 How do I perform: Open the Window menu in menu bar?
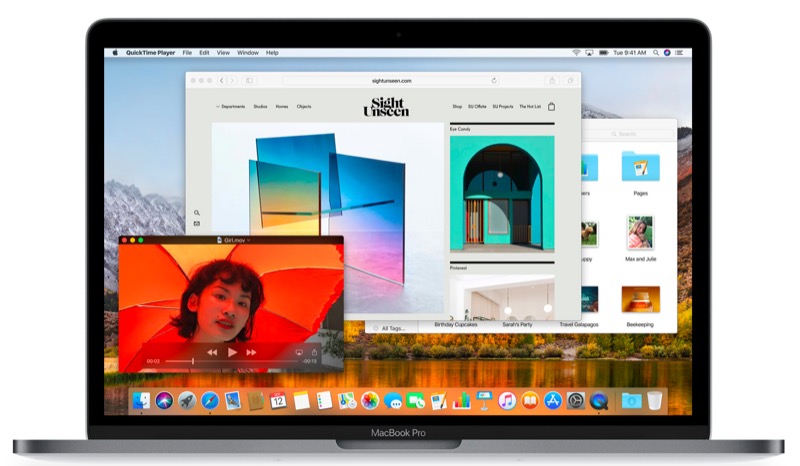pos(247,52)
